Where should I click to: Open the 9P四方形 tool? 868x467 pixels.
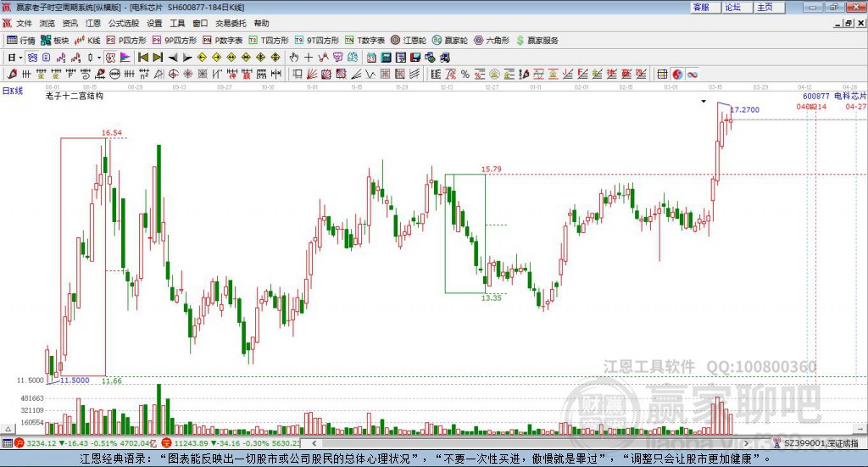pos(175,41)
